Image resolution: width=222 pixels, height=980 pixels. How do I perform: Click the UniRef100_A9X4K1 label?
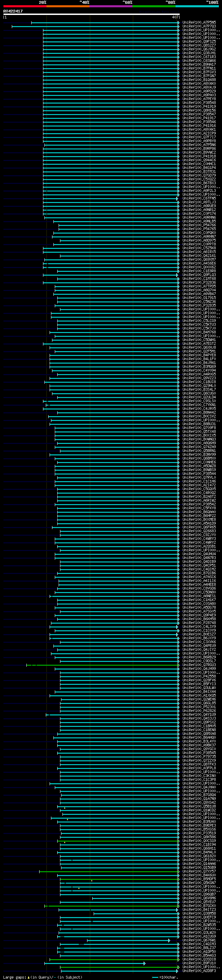[x=199, y=129]
